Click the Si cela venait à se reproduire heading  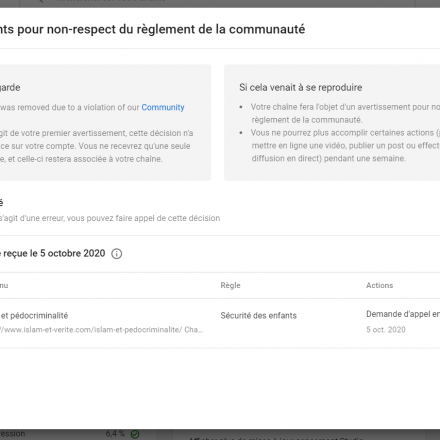tap(300, 87)
